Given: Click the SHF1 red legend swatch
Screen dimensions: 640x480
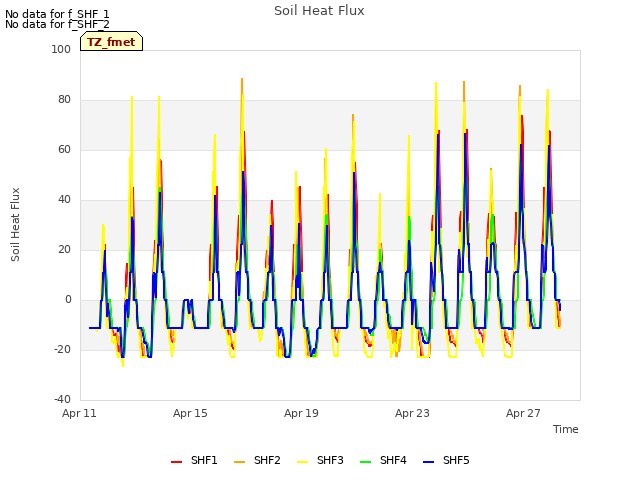Looking at the screenshot, I should tap(176, 462).
